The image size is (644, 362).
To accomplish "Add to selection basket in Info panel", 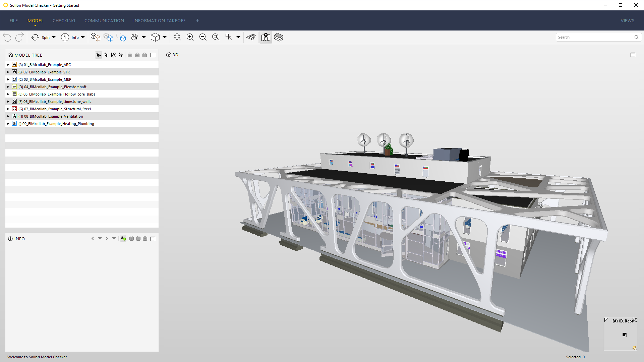I will pyautogui.click(x=131, y=239).
